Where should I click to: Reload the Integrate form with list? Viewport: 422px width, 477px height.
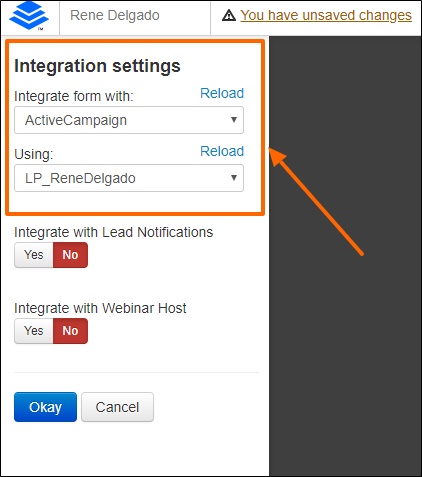click(222, 93)
